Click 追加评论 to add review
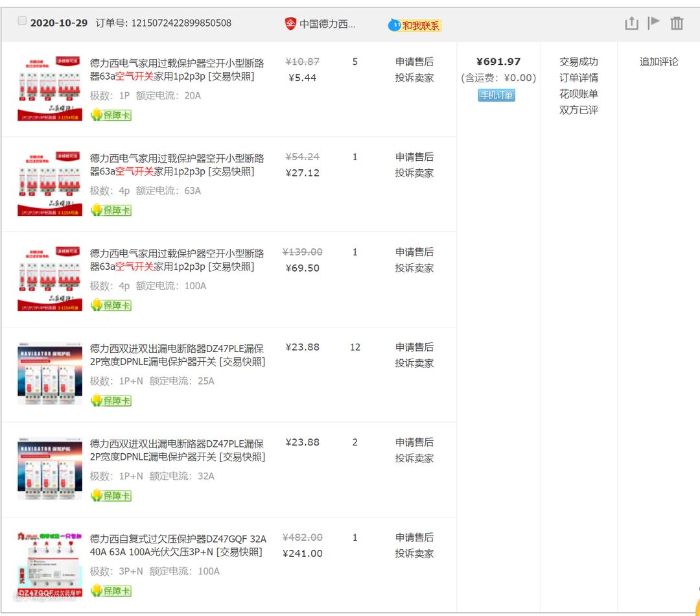The height and width of the screenshot is (616, 700). pyautogui.click(x=659, y=62)
